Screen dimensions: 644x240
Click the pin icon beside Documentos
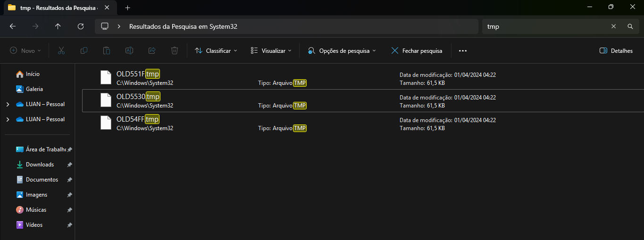pos(69,180)
